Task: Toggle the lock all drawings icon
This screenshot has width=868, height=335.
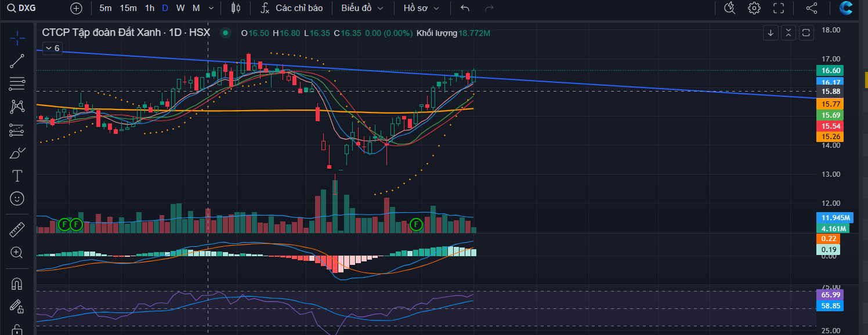Action: (17, 329)
